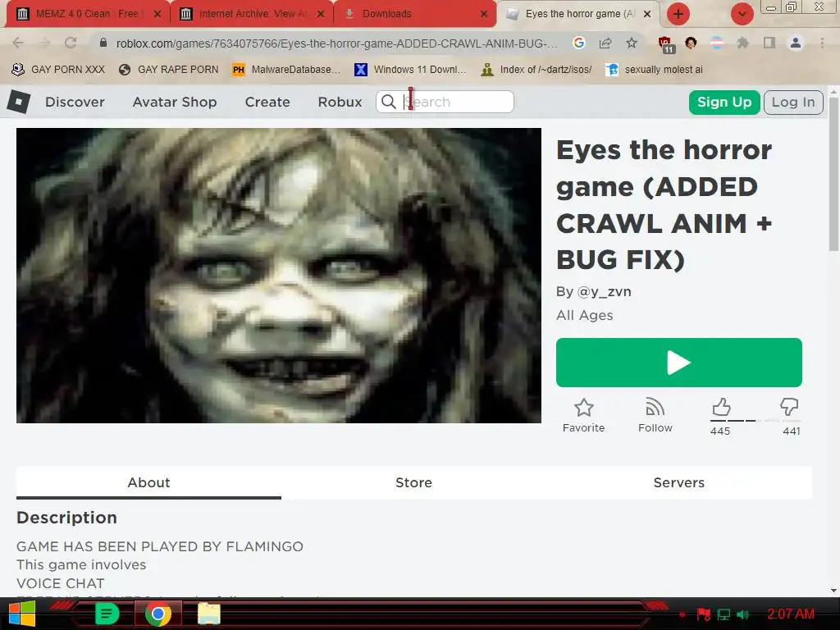Image resolution: width=840 pixels, height=630 pixels.
Task: Click the red flag tray icon
Action: pos(703,614)
